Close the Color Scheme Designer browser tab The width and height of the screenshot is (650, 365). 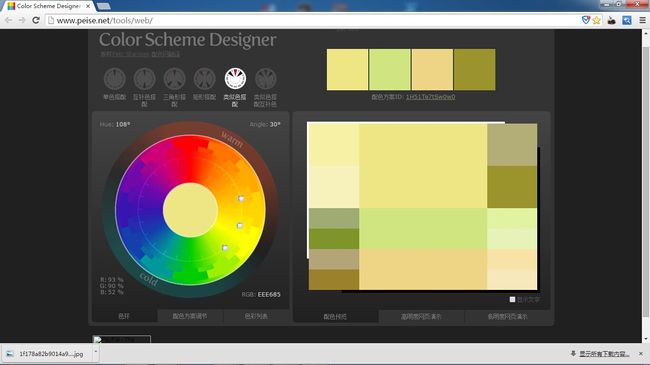[88, 6]
